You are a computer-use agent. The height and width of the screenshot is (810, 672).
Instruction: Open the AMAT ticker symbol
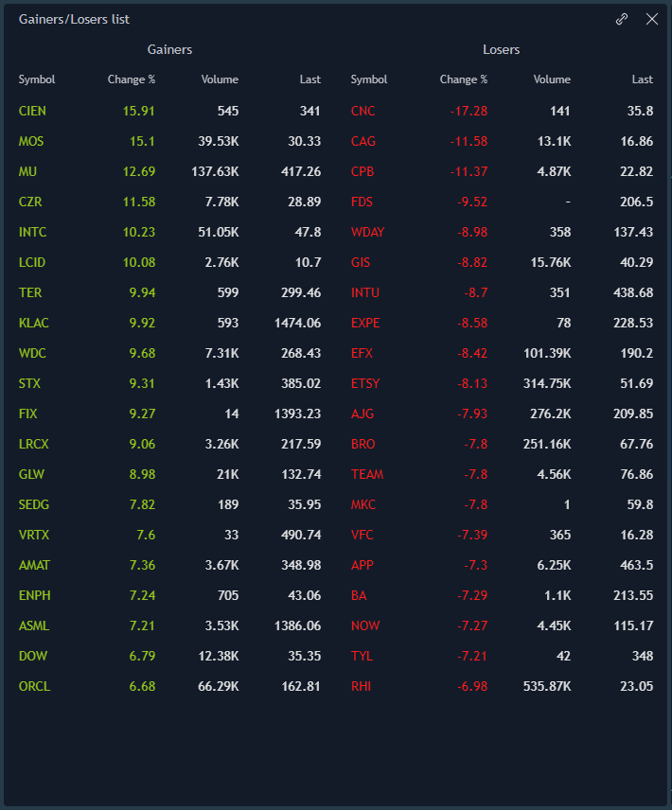[34, 565]
